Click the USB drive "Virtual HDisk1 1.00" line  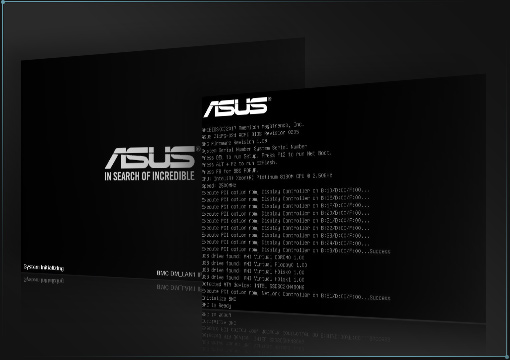pos(253,279)
